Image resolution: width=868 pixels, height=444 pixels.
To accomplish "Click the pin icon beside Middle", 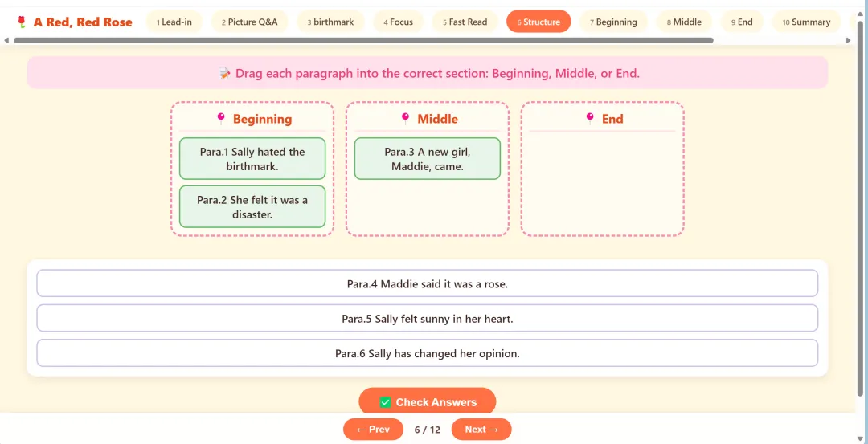I will coord(405,118).
